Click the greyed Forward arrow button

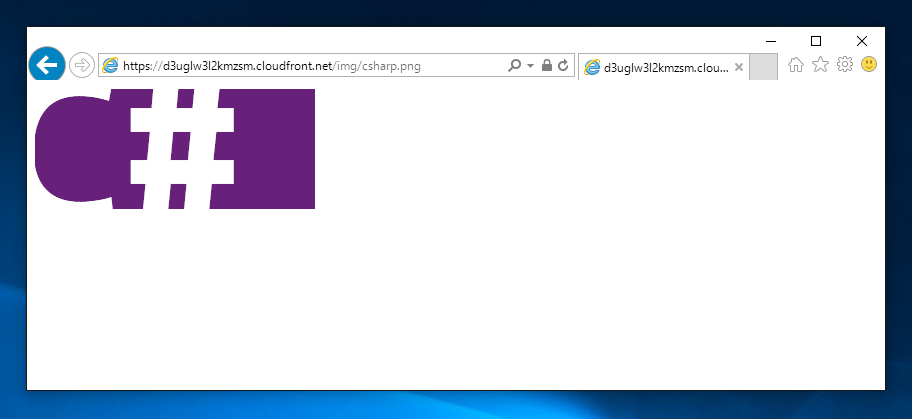81,65
